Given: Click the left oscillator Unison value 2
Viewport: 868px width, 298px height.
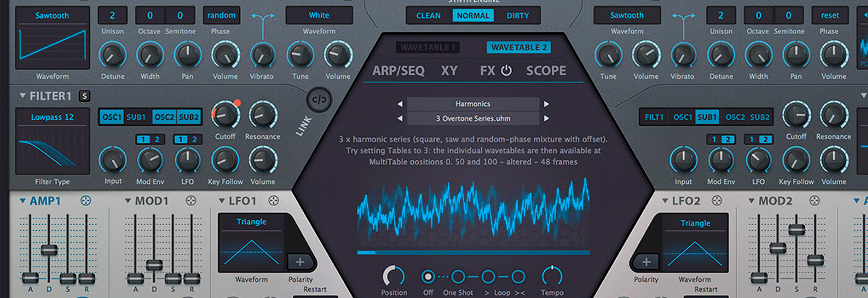Looking at the screenshot, I should [113, 15].
